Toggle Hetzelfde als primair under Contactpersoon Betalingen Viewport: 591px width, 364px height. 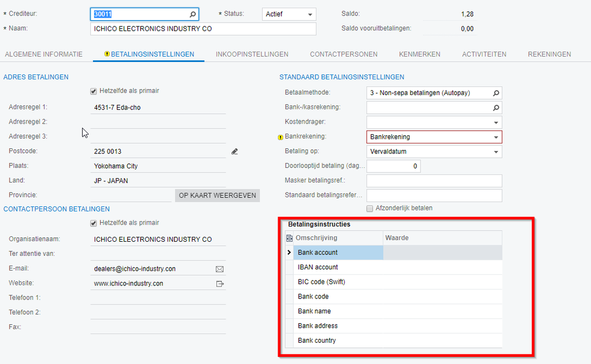pyautogui.click(x=93, y=223)
